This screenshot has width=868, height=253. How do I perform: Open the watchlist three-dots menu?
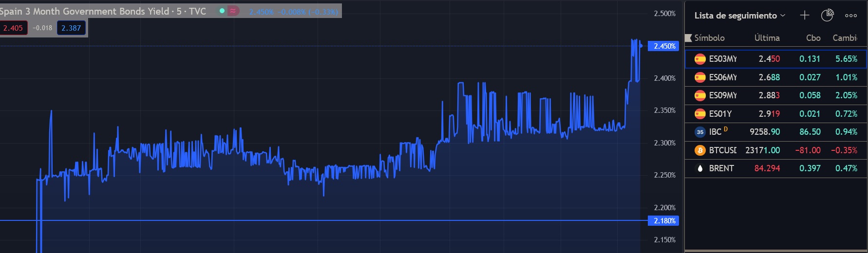click(x=851, y=16)
